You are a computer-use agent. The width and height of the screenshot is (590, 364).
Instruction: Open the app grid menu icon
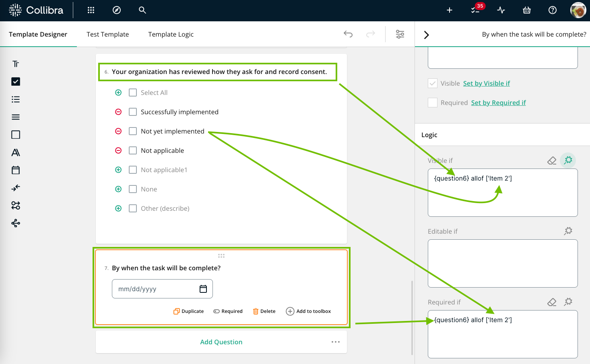tap(91, 10)
